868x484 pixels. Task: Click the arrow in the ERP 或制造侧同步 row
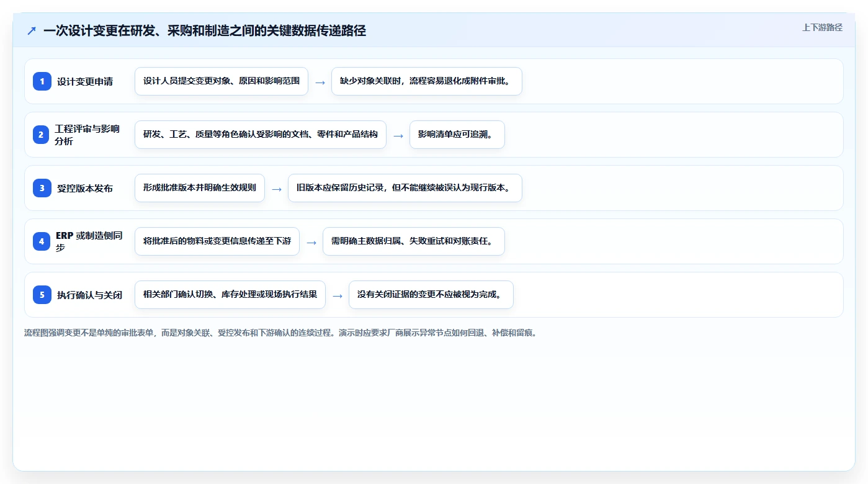pyautogui.click(x=311, y=242)
